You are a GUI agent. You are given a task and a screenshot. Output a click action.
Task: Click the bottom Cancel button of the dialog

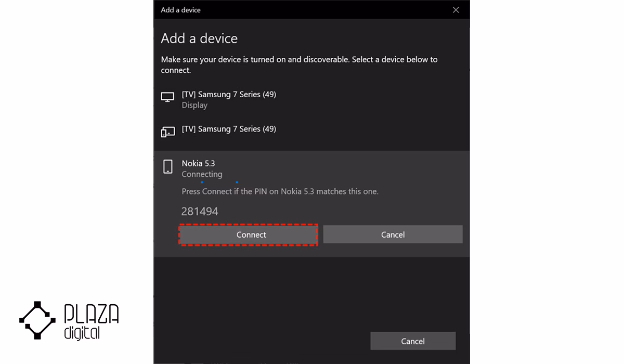[x=413, y=341]
